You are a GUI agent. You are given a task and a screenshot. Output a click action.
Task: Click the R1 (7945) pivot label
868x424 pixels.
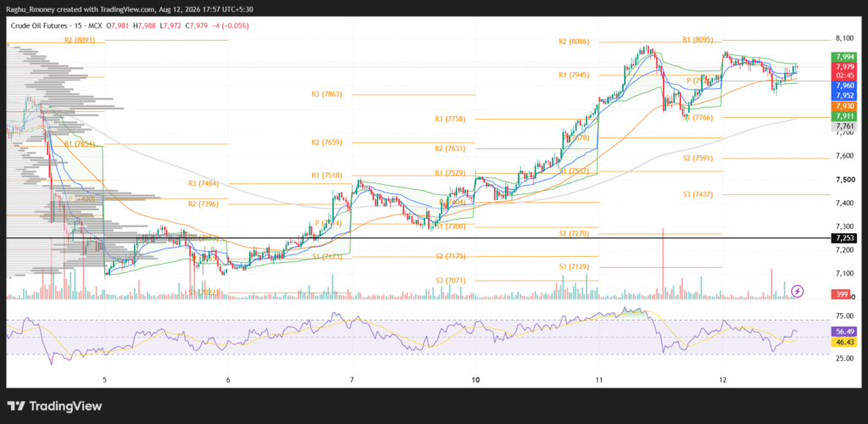[574, 75]
